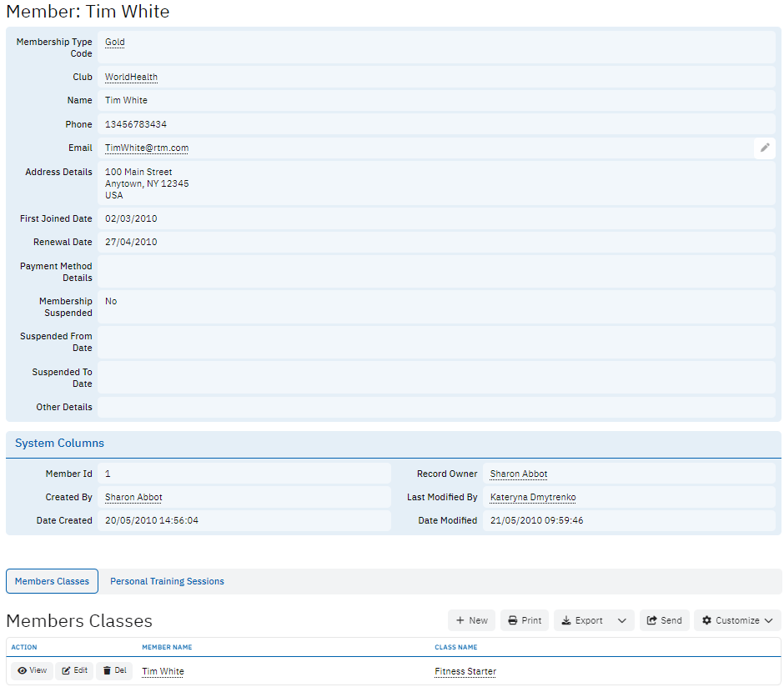Print the Members Classes list
The height and width of the screenshot is (687, 784).
click(x=525, y=620)
